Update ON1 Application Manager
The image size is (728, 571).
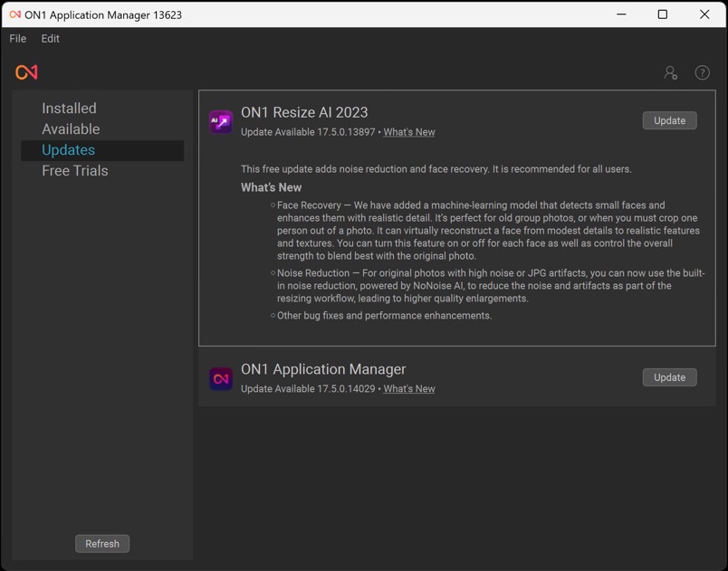coord(669,377)
